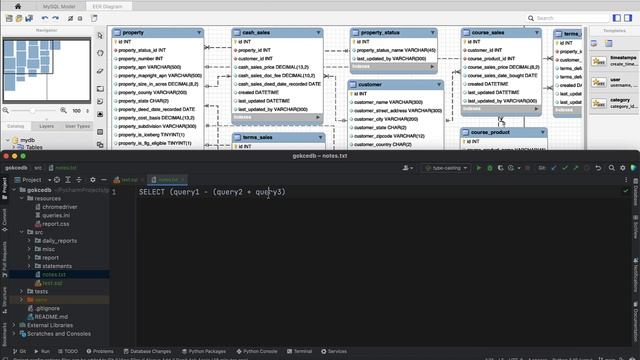
Task: Click the Git push arrow icon
Action: (576, 168)
